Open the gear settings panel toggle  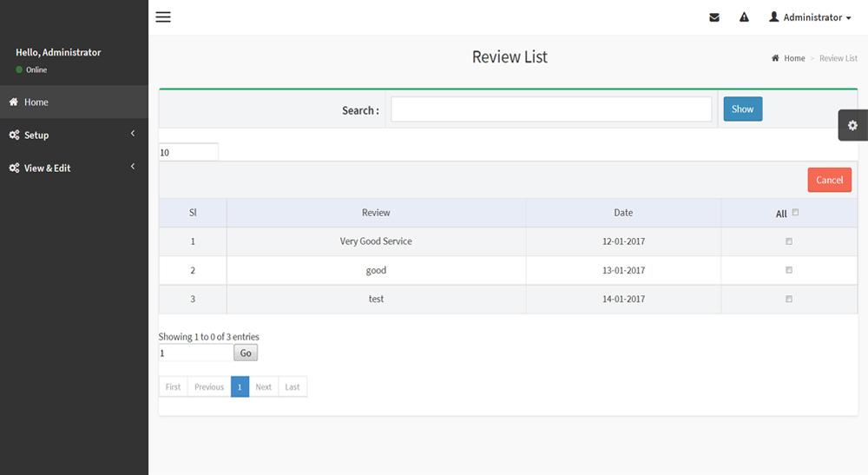click(x=852, y=125)
